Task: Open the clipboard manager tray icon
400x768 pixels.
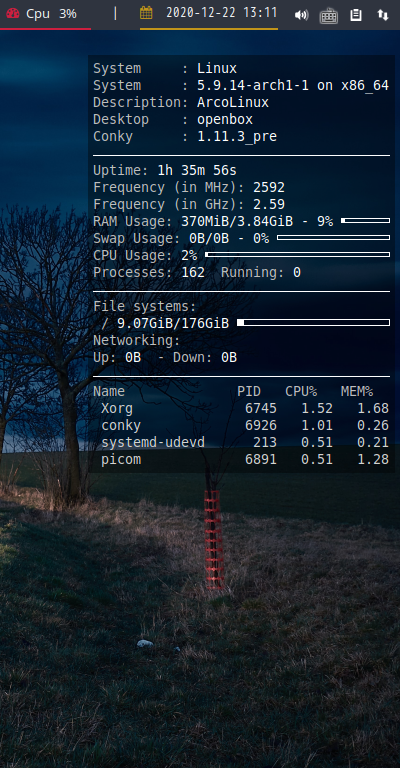Action: 356,15
